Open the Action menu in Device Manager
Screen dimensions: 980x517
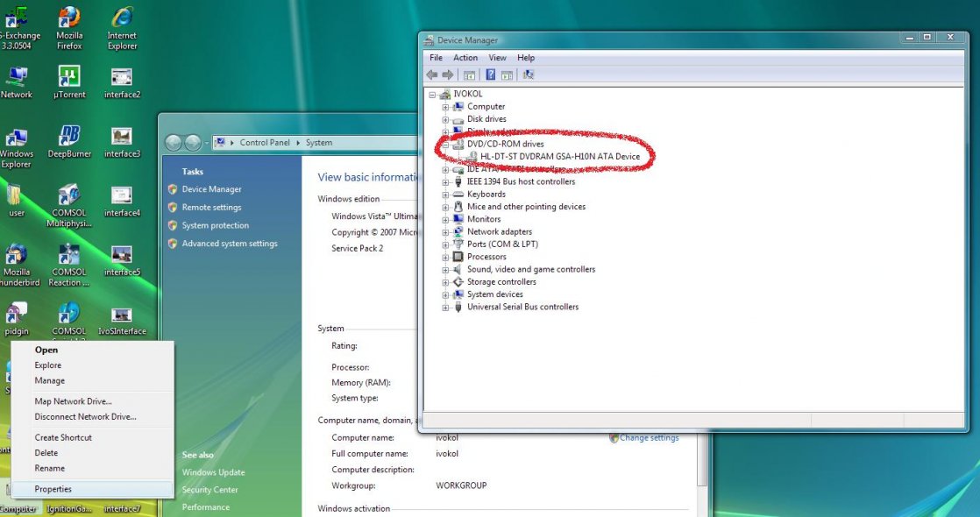465,58
